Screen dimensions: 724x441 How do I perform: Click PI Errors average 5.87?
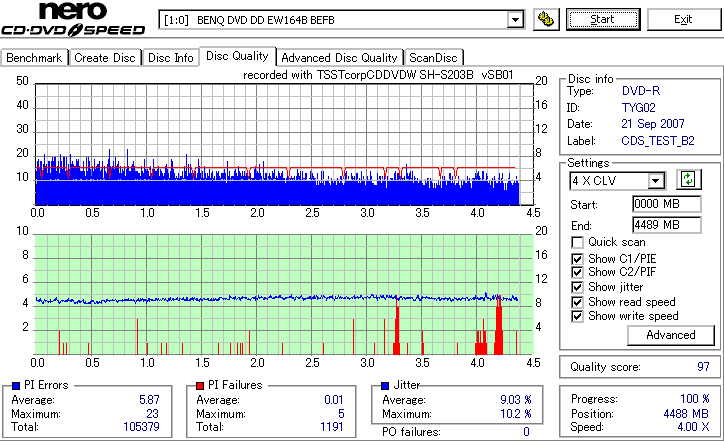pyautogui.click(x=149, y=400)
